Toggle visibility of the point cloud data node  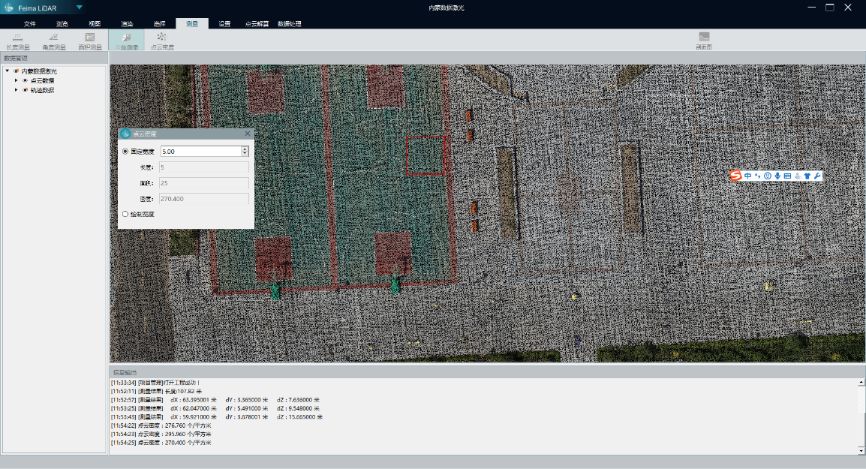click(x=25, y=81)
